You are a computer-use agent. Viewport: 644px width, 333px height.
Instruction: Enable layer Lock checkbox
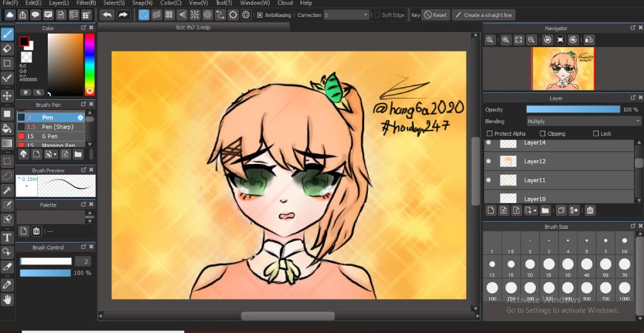(596, 134)
